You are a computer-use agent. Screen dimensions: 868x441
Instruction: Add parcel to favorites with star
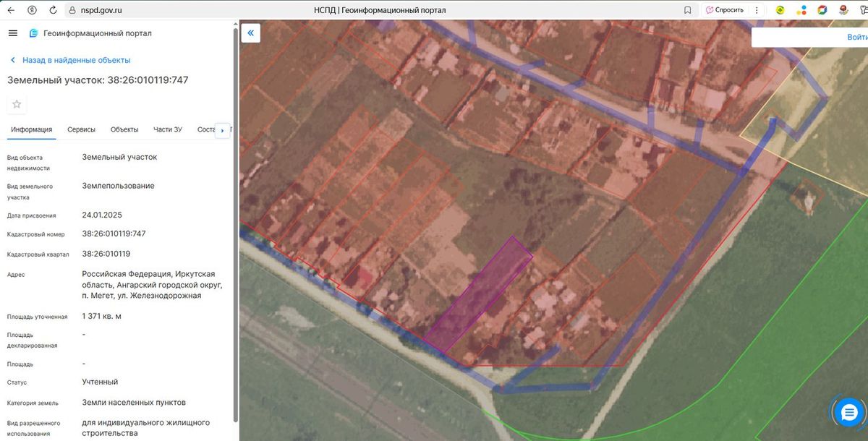coord(17,104)
